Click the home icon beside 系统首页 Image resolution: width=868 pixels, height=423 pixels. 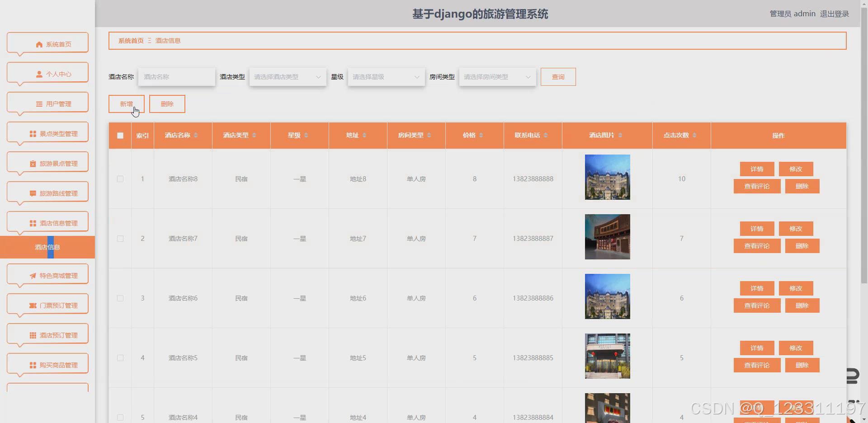[39, 44]
